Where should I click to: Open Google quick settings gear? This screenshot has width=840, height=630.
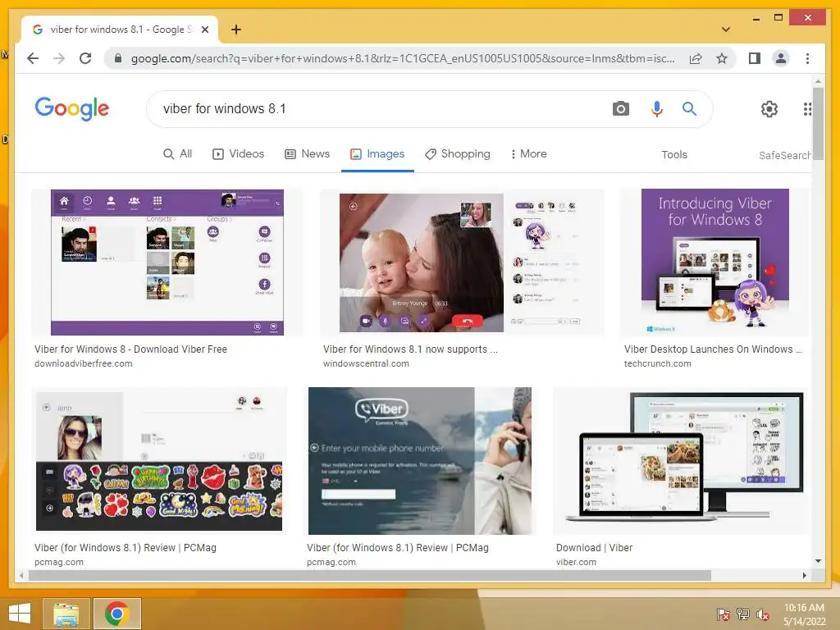[x=769, y=109]
